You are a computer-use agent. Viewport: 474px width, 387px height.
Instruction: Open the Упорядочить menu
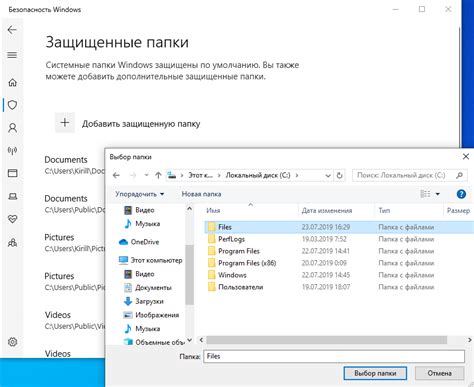pyautogui.click(x=140, y=194)
